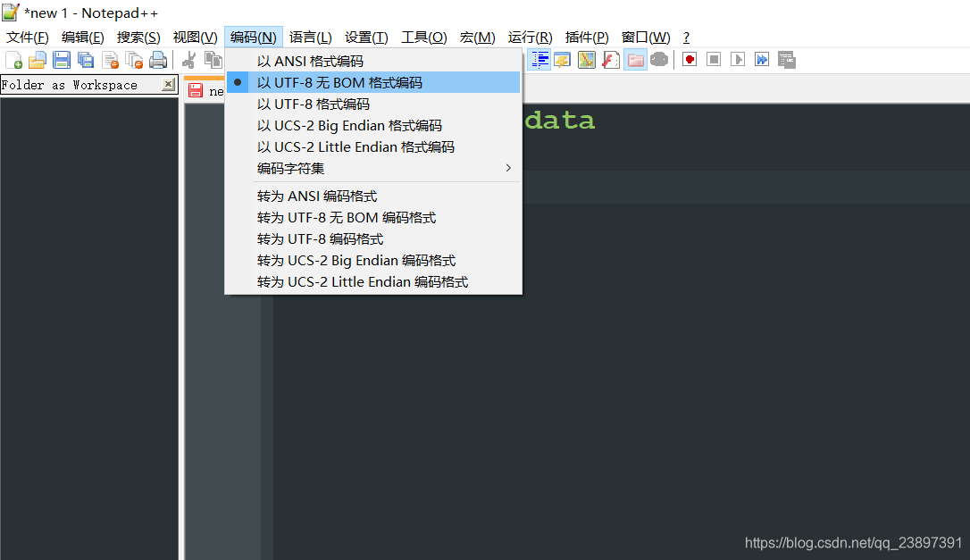Run macro multiple times icon
The height and width of the screenshot is (560, 970).
point(762,60)
